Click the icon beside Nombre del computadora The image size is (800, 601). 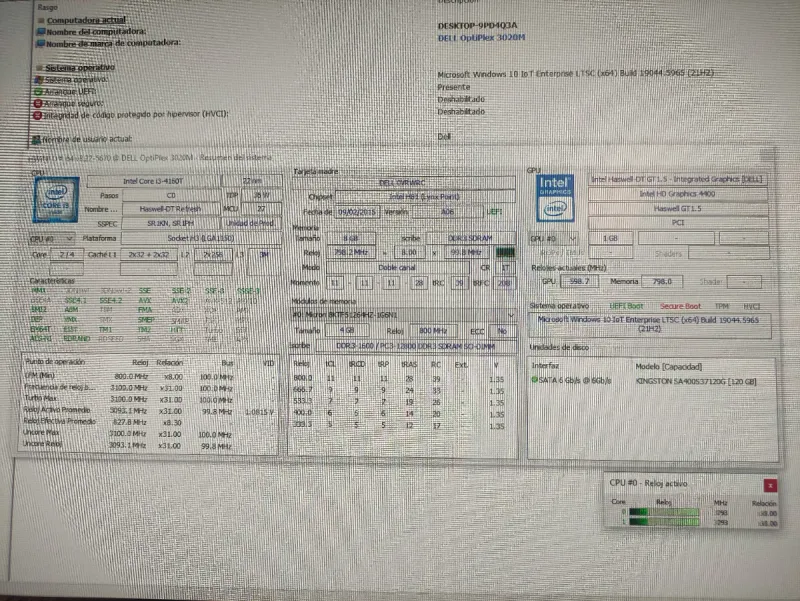point(41,32)
